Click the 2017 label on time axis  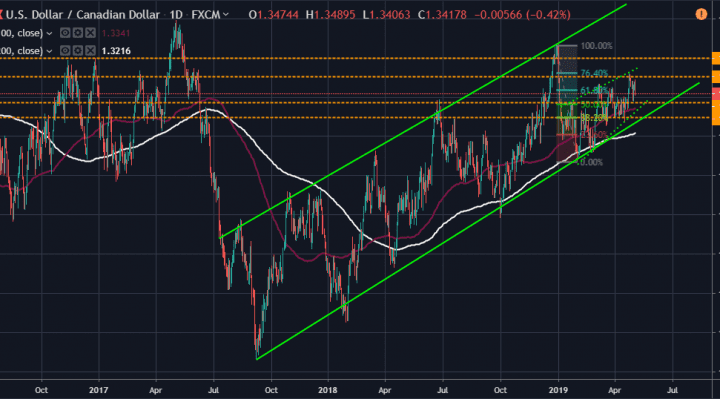point(99,390)
